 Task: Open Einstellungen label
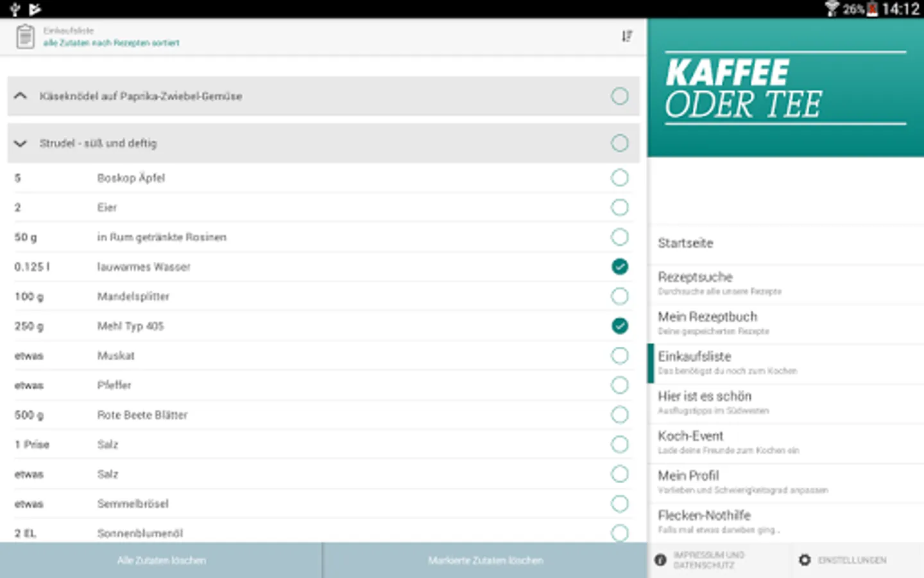click(x=852, y=560)
